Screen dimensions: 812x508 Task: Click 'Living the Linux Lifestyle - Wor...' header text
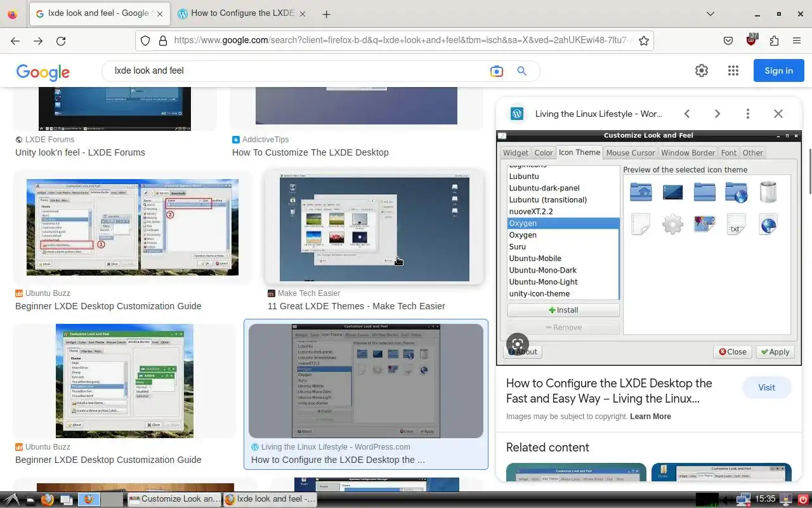598,114
